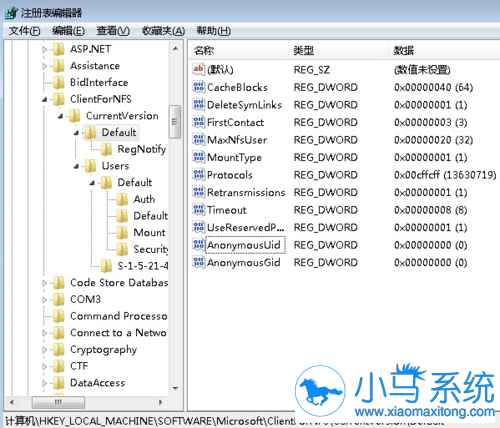
Task: Click the RegNotify folder icon
Action: click(106, 149)
